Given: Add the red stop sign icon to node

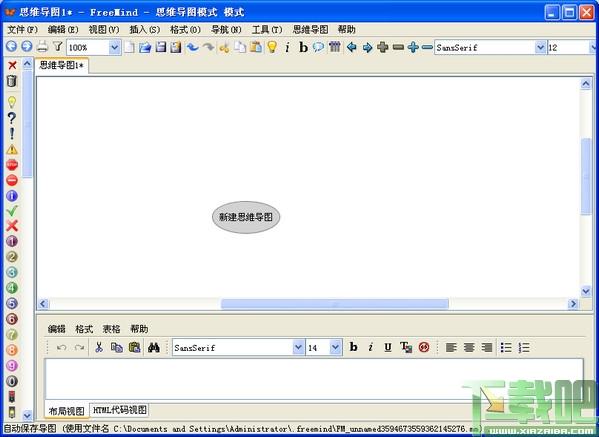Looking at the screenshot, I should tap(12, 165).
